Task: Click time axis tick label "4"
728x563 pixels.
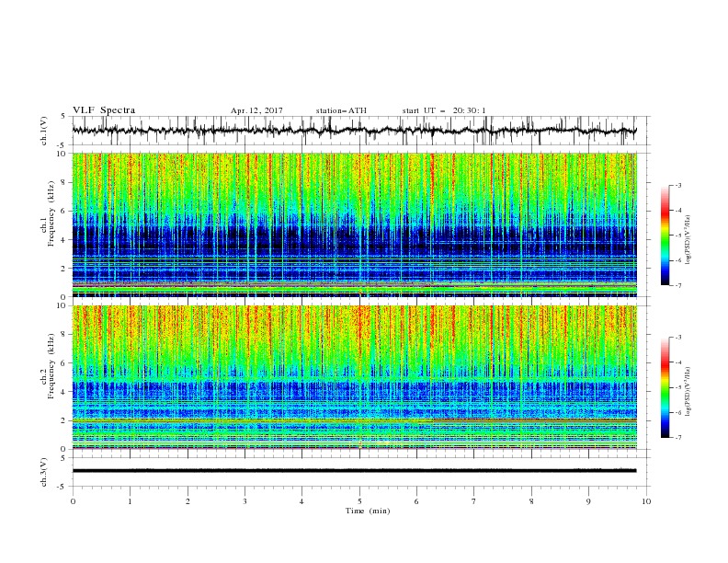Action: pos(301,501)
